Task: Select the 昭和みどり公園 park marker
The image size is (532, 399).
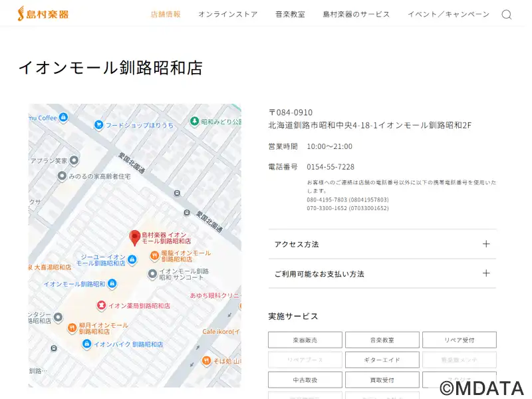Action: coord(194,121)
